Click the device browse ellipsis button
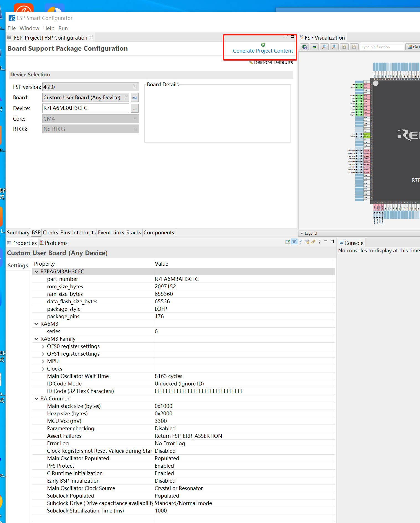This screenshot has width=420, height=523. pyautogui.click(x=135, y=108)
